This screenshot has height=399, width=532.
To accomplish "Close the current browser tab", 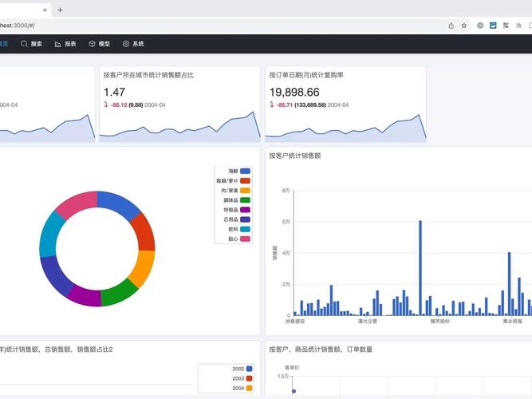I will [44, 10].
